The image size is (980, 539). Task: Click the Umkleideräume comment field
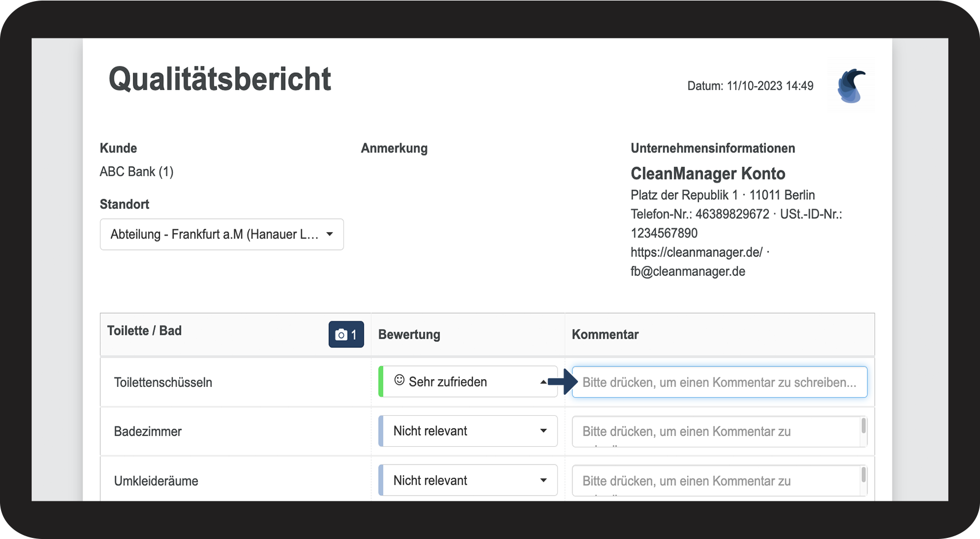click(x=715, y=481)
